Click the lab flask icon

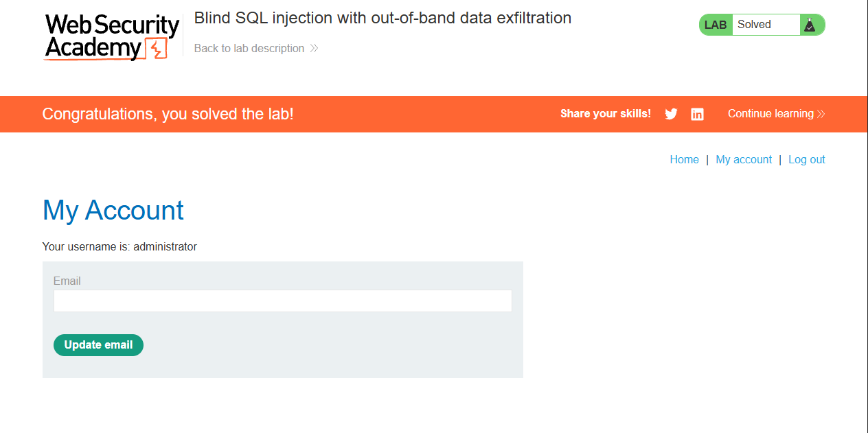[x=810, y=25]
